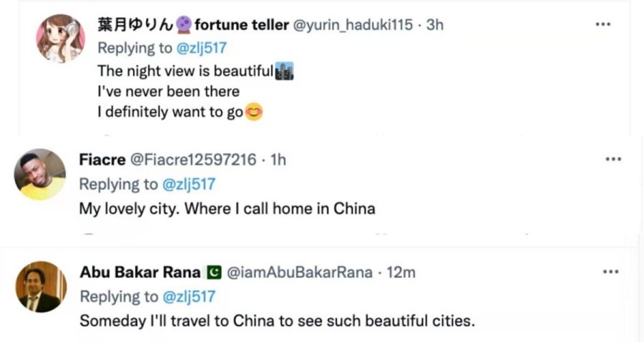Click the @iamAbuBakarRana handle
This screenshot has width=644, height=342.
pos(299,273)
